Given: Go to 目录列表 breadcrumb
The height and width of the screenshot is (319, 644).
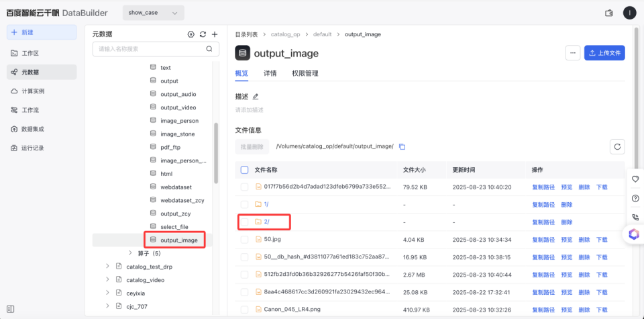Looking at the screenshot, I should pyautogui.click(x=246, y=34).
